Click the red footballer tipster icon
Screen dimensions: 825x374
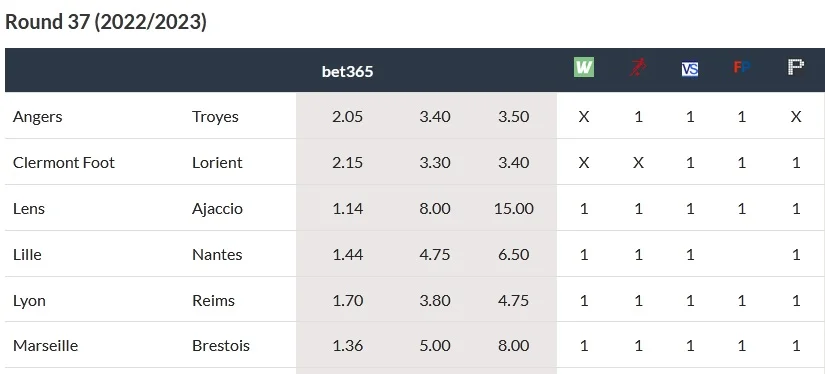(638, 68)
